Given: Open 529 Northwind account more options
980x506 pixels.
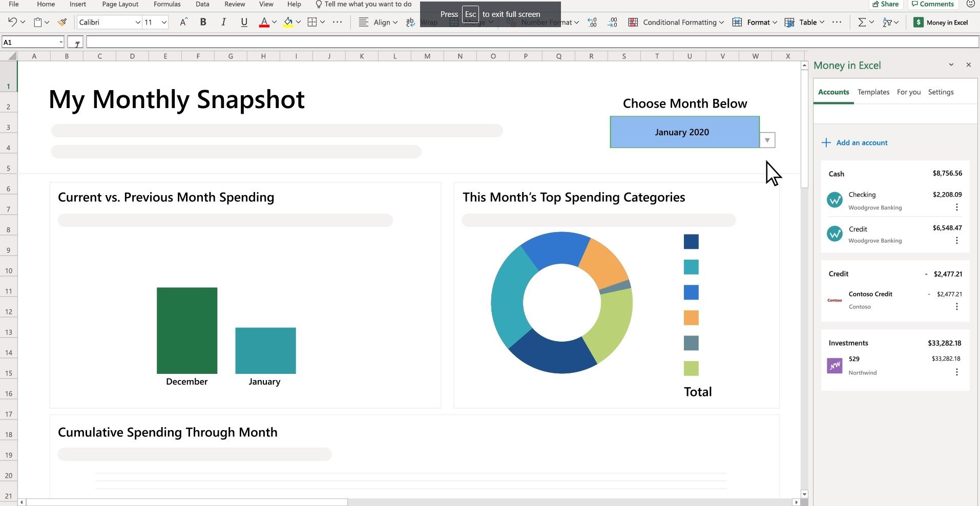Looking at the screenshot, I should coord(956,372).
